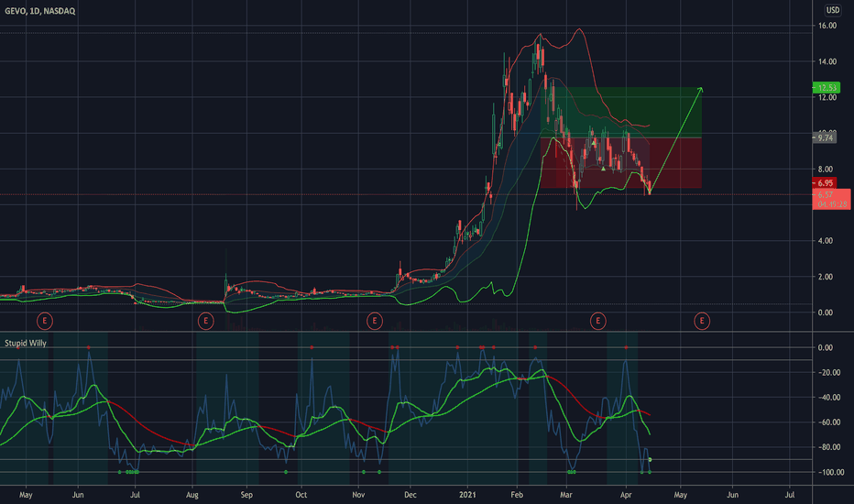Click the 8.00 price axis label
This screenshot has width=854, height=504.
(825, 170)
